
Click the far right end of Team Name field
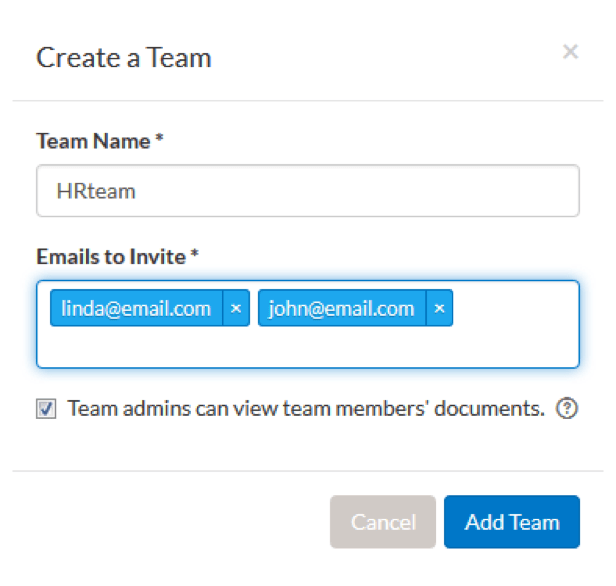point(565,191)
